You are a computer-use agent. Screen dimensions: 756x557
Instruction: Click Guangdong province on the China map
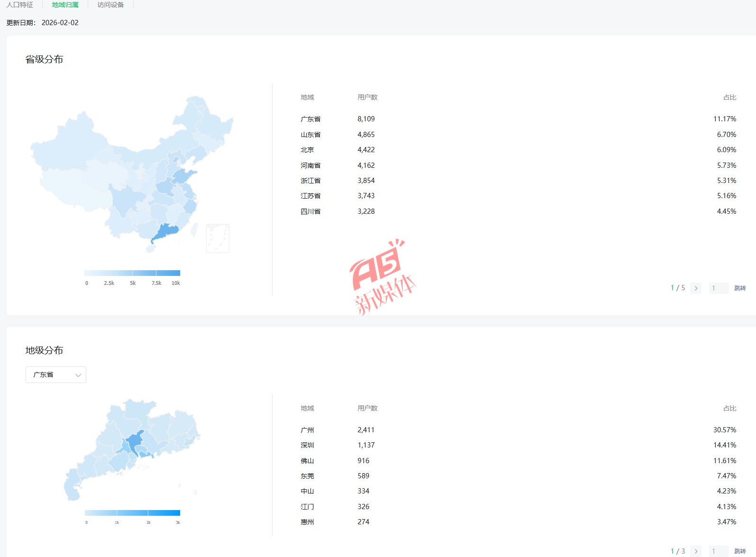coord(165,232)
